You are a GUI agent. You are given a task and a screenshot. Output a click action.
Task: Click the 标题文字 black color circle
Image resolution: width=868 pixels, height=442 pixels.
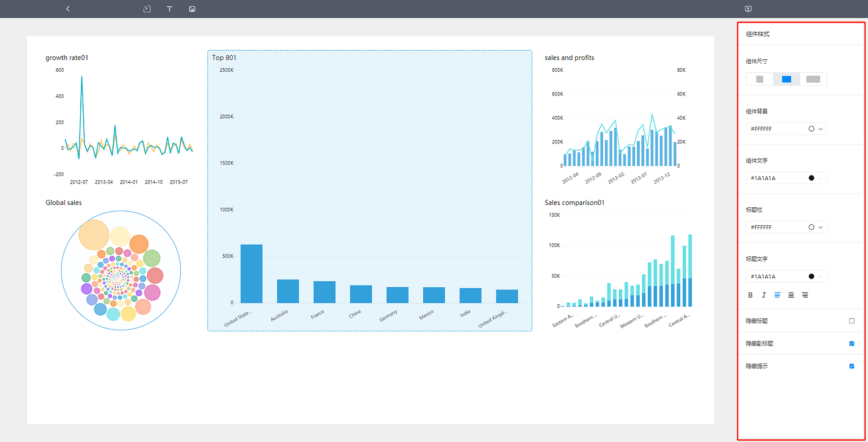[x=811, y=277]
